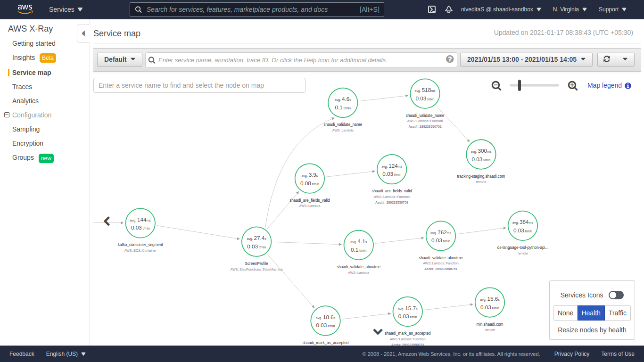Open the Default group dropdown
This screenshot has height=362, width=644.
click(x=119, y=59)
